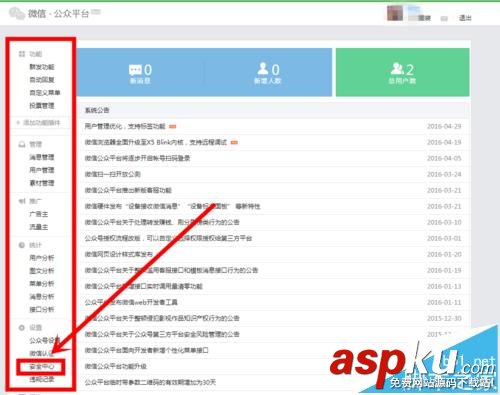This screenshot has height=395, width=500.
Task: Open announcement about 第三方平台安全风险管理
Action: click(x=162, y=334)
